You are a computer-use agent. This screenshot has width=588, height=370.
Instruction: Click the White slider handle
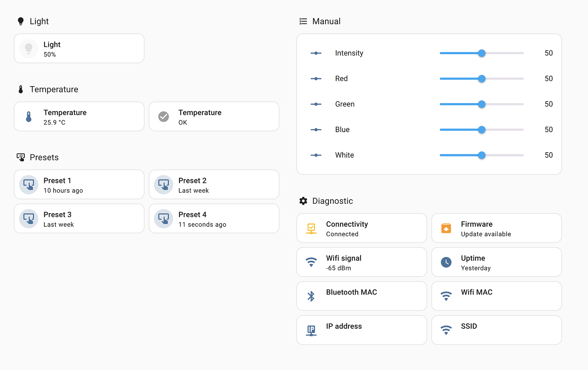click(481, 155)
